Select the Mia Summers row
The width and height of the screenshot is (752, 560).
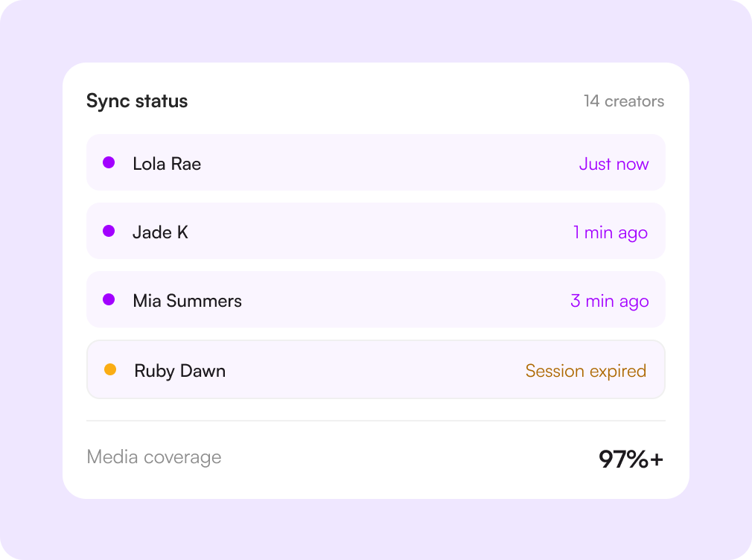[375, 300]
